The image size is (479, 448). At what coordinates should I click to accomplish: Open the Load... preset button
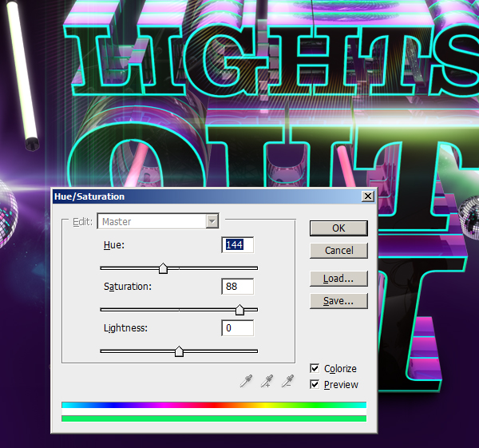[x=338, y=279]
